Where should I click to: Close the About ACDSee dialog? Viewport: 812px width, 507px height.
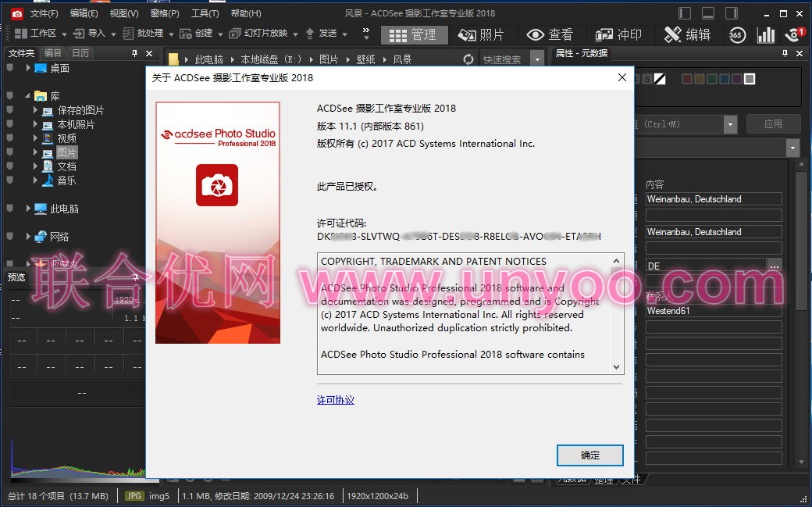tap(622, 77)
